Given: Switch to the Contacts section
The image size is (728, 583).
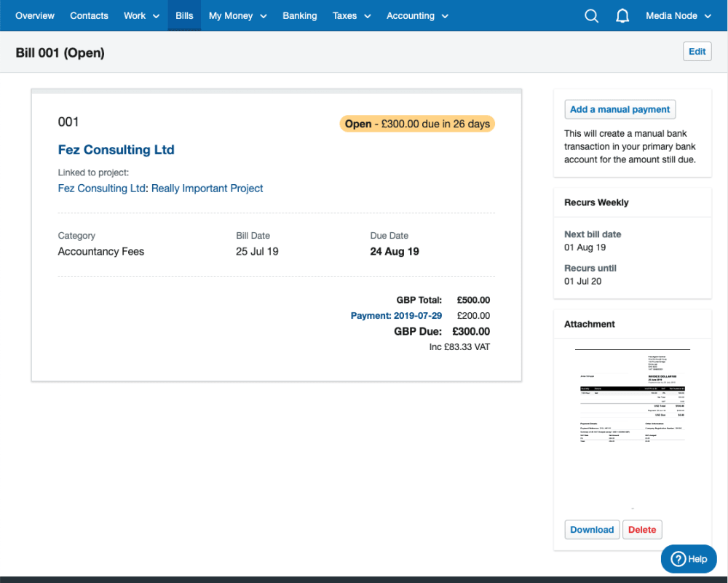Looking at the screenshot, I should [x=89, y=16].
